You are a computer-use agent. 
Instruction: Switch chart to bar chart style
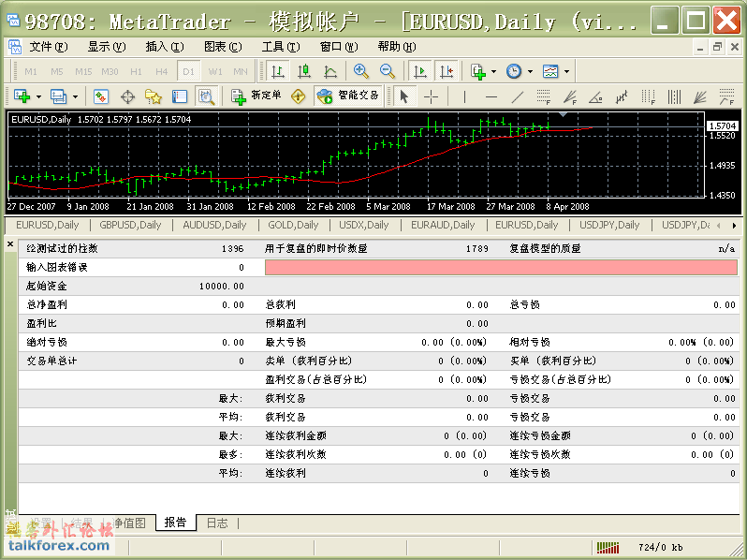pyautogui.click(x=278, y=71)
